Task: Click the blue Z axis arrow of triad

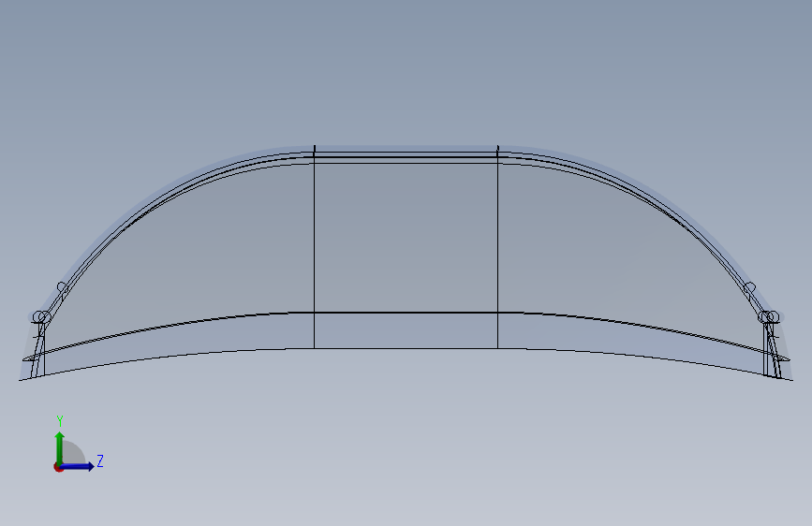Action: pos(78,466)
